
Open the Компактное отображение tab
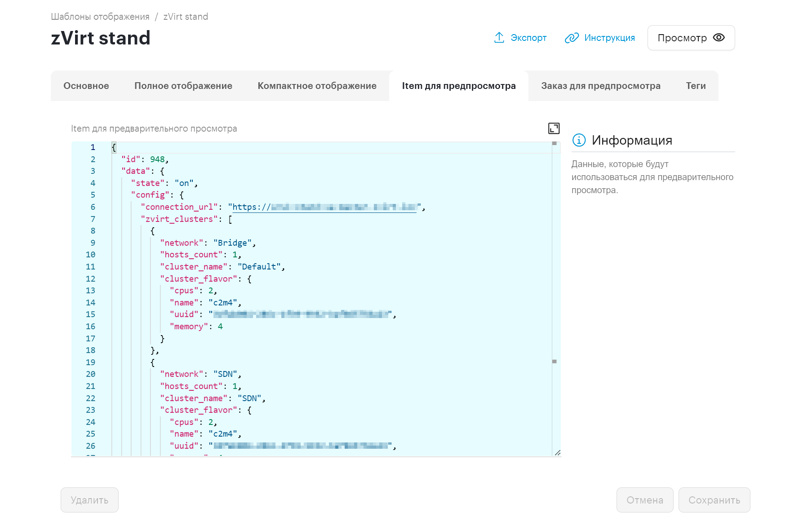317,86
